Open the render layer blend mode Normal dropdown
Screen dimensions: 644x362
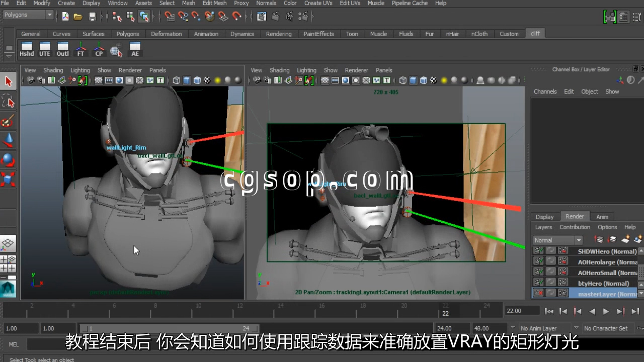557,240
